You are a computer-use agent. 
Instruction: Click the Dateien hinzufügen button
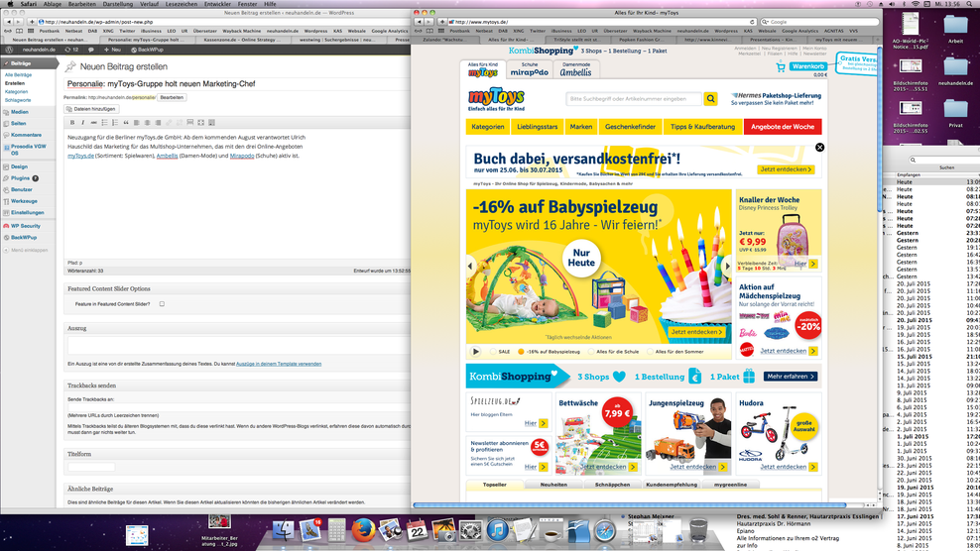tap(91, 109)
